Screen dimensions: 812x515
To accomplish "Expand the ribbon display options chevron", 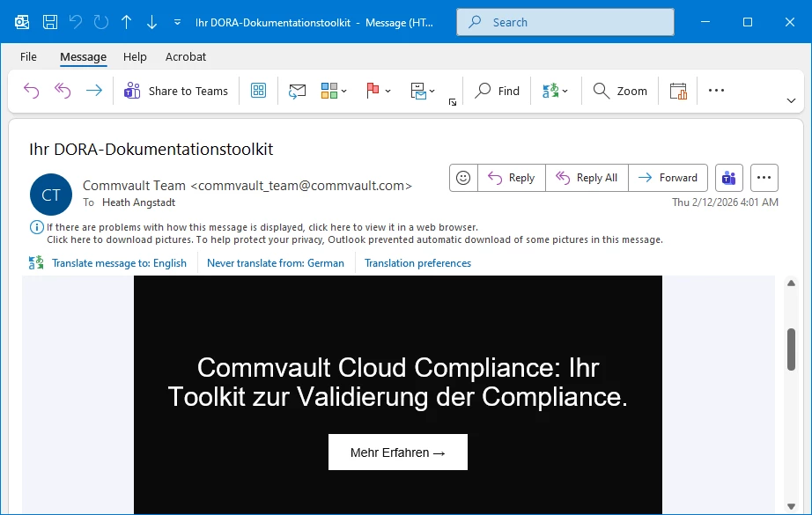I will tap(791, 100).
